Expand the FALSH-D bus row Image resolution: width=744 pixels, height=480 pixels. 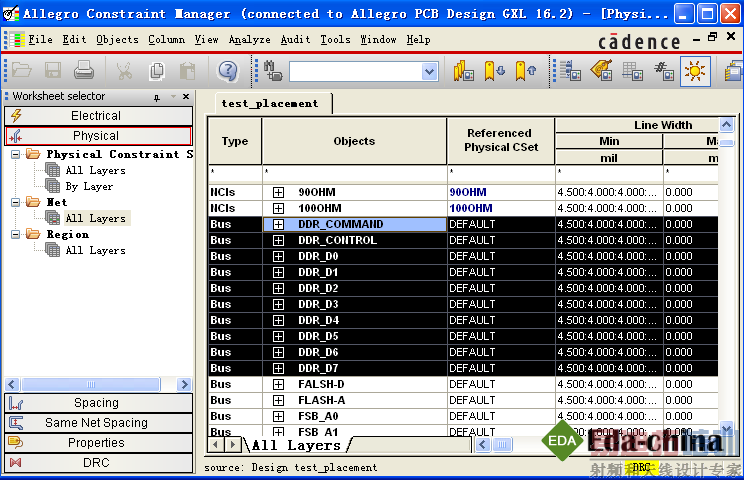(x=279, y=384)
